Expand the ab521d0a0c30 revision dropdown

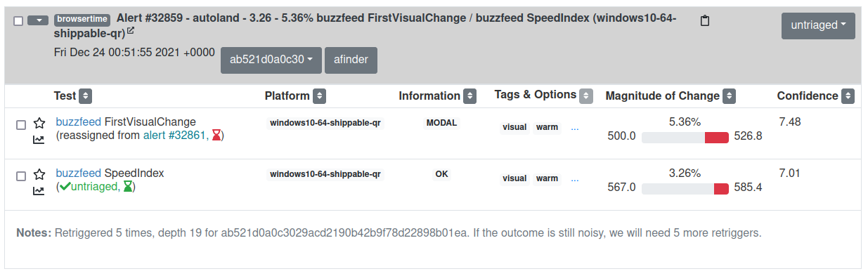click(x=271, y=60)
